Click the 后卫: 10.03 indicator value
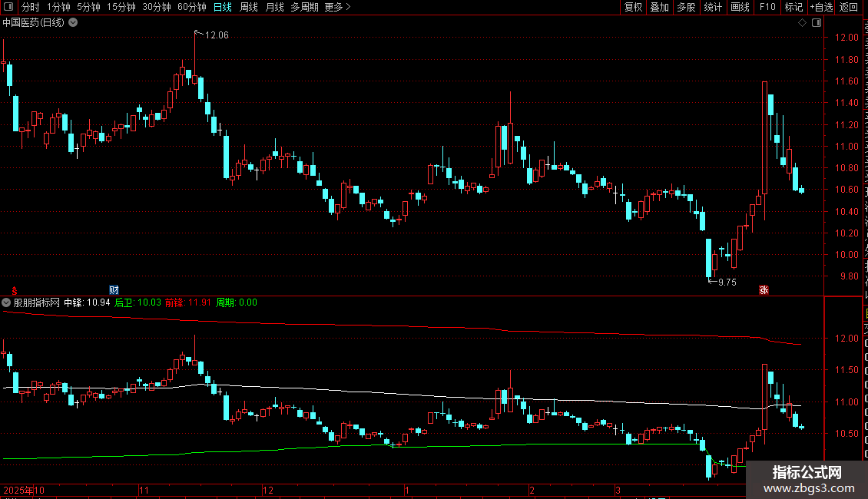This screenshot has height=499, width=868. click(137, 302)
